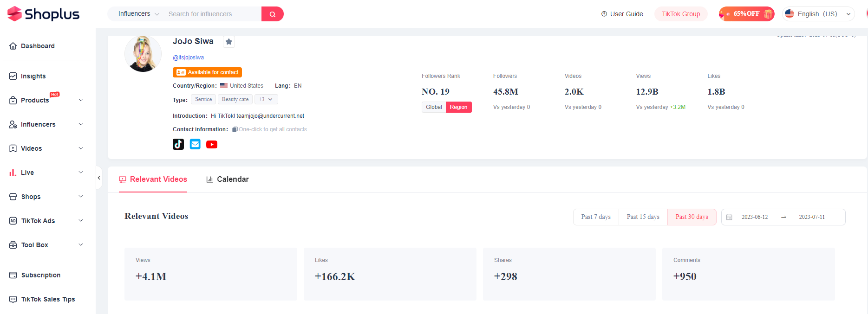Select Past 15 days range

tap(643, 217)
